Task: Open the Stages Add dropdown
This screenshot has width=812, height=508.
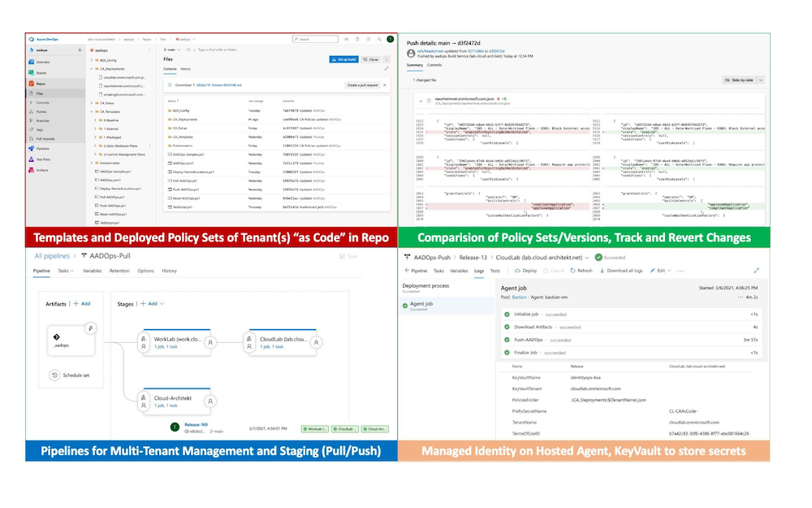Action: [153, 304]
